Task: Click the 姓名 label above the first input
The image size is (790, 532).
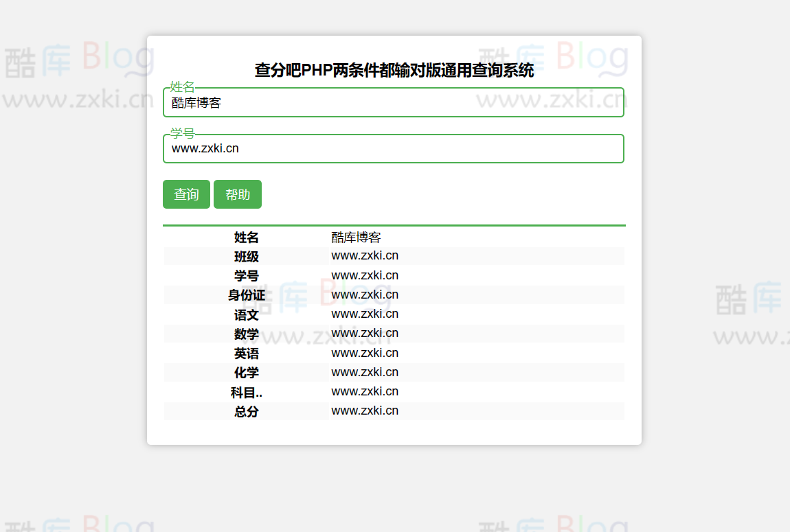Action: 183,87
